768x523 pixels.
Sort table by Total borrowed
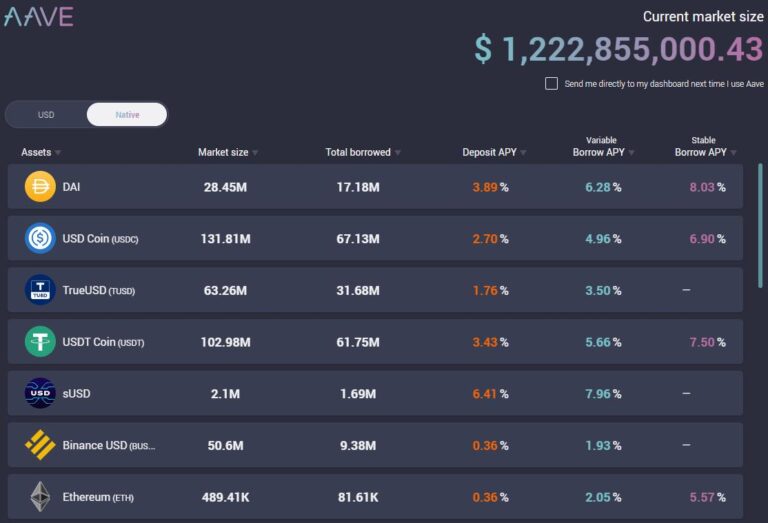point(363,153)
